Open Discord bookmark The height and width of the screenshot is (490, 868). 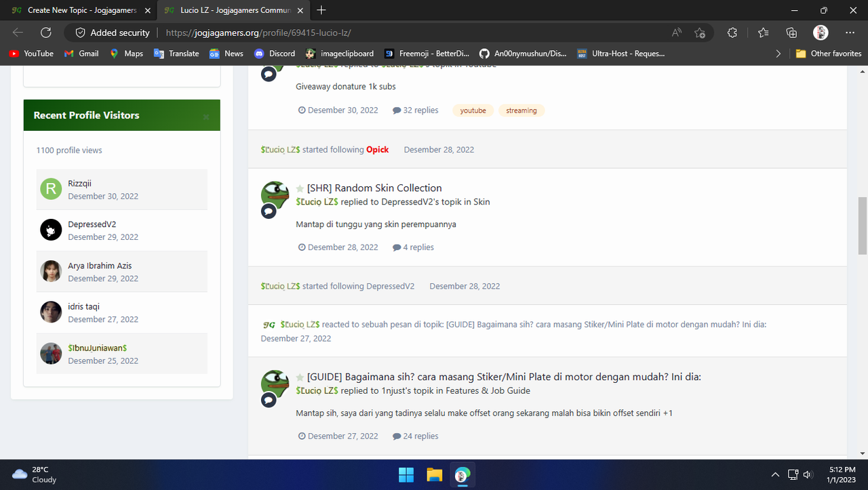coord(275,54)
